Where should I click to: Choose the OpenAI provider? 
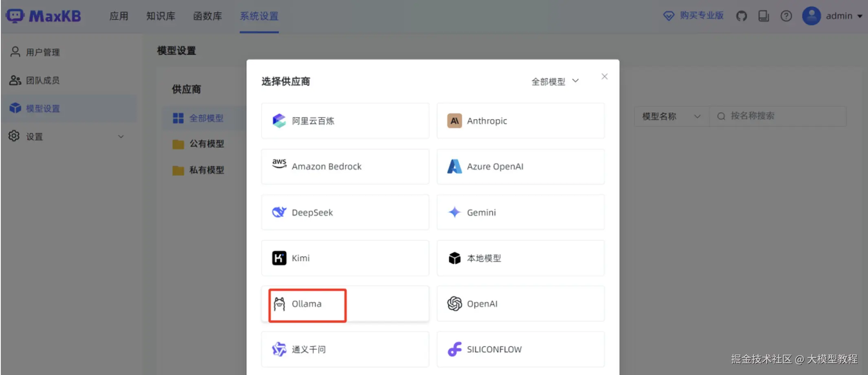click(x=520, y=304)
